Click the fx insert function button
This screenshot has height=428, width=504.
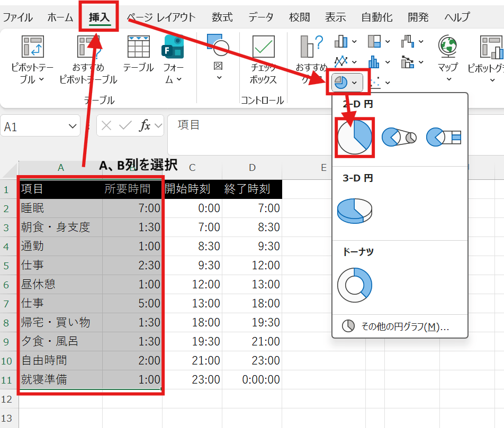[x=145, y=126]
